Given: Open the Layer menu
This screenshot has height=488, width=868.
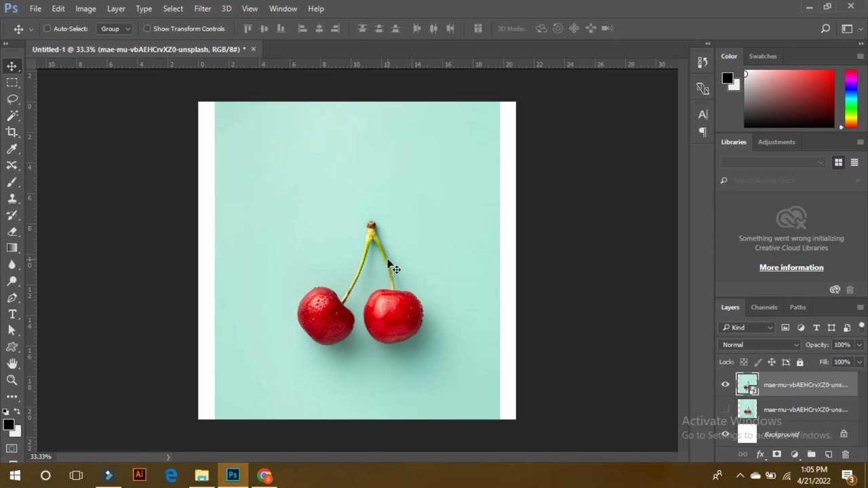Looking at the screenshot, I should pos(116,9).
